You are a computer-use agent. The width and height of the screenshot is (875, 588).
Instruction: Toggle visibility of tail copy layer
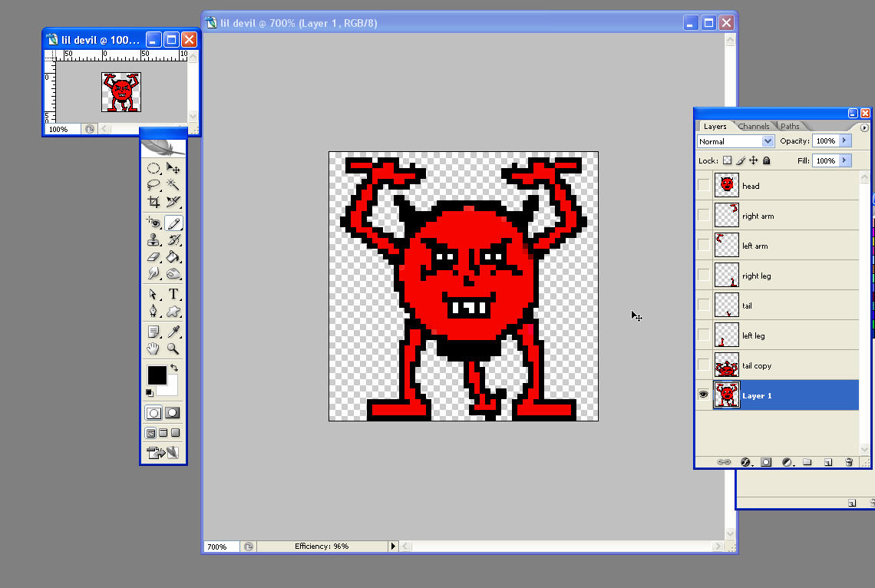pos(704,365)
